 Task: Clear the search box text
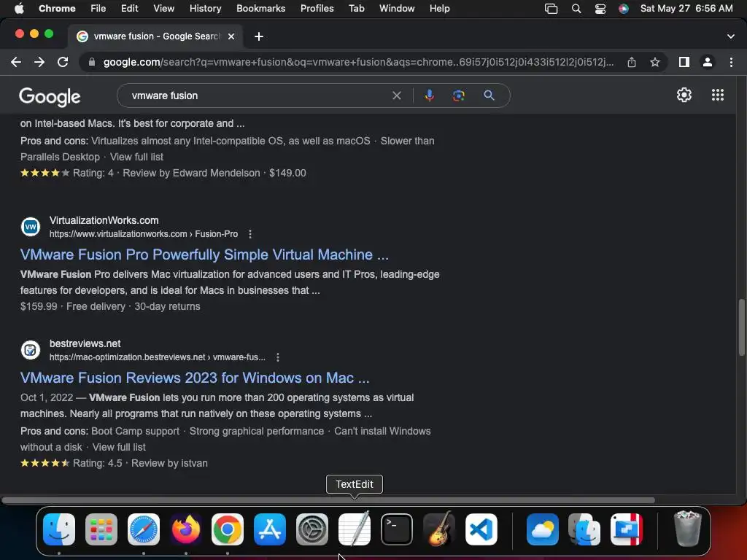tap(396, 96)
